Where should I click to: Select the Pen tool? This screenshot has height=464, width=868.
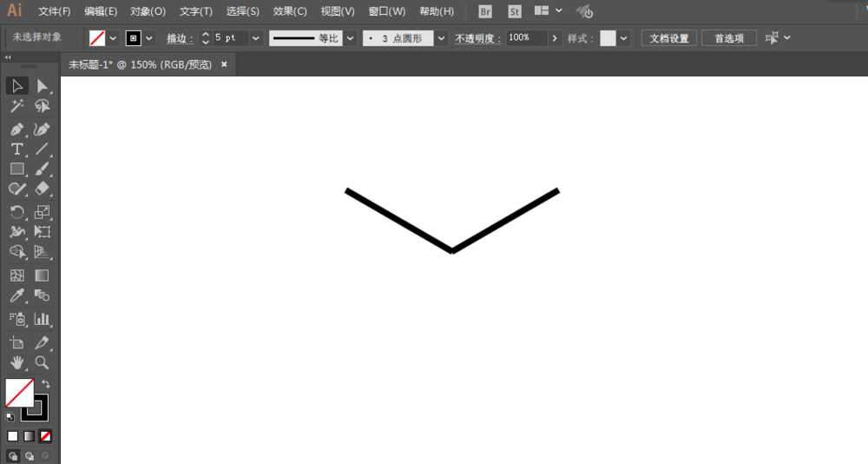click(x=16, y=129)
